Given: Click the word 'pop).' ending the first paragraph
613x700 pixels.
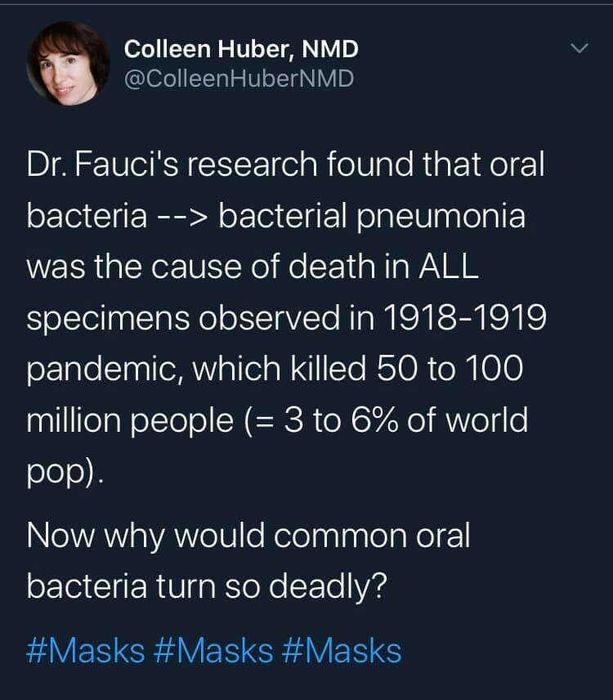Looking at the screenshot, I should [x=65, y=473].
